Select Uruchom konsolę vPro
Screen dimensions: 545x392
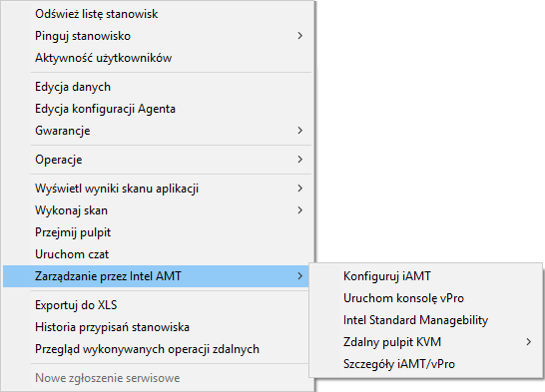pos(426,298)
